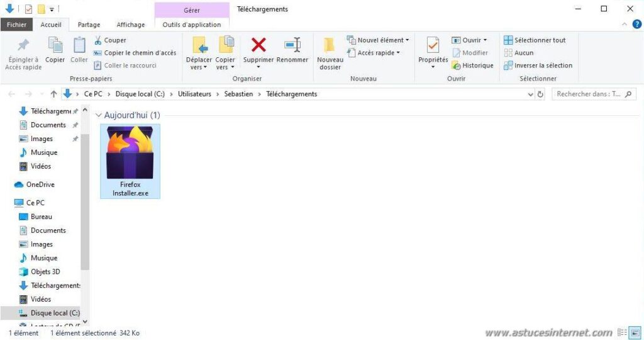Switch to large icons view in status bar

coord(635,332)
